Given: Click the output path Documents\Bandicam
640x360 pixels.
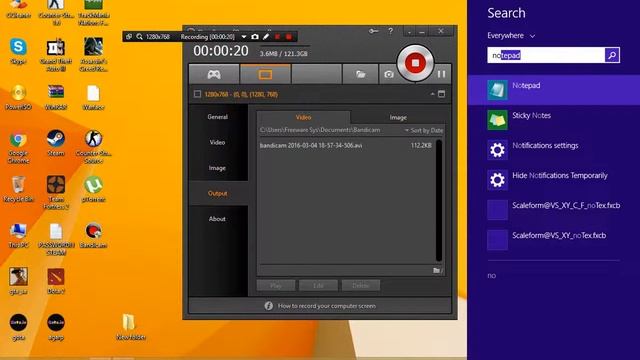Looking at the screenshot, I should 320,130.
